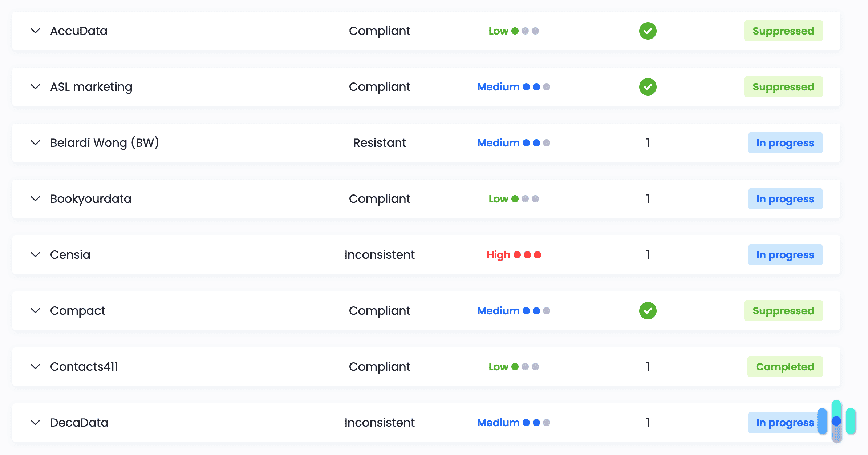This screenshot has height=455, width=868.
Task: Click the green checkmark icon for ASL marketing
Action: (648, 87)
